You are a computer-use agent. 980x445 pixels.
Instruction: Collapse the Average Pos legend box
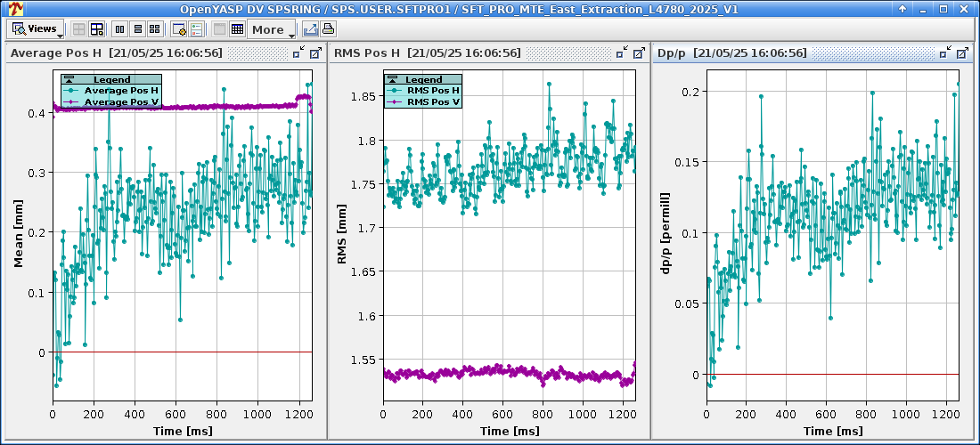(68, 80)
